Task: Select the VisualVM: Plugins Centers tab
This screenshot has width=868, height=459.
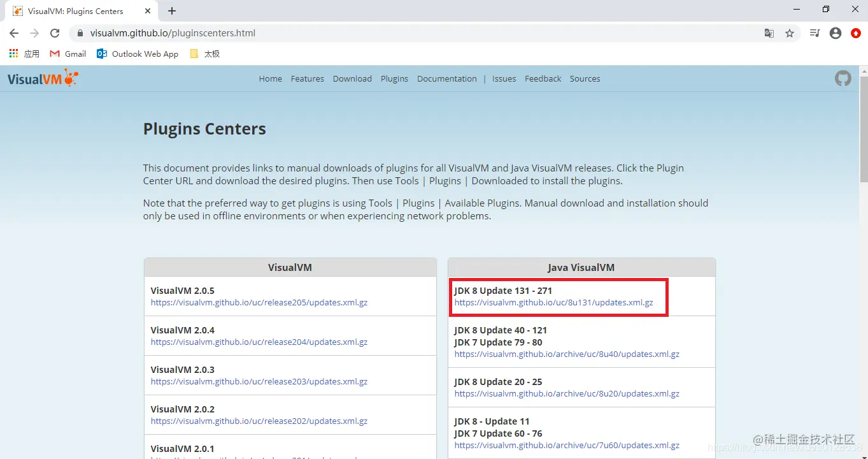Action: 82,11
